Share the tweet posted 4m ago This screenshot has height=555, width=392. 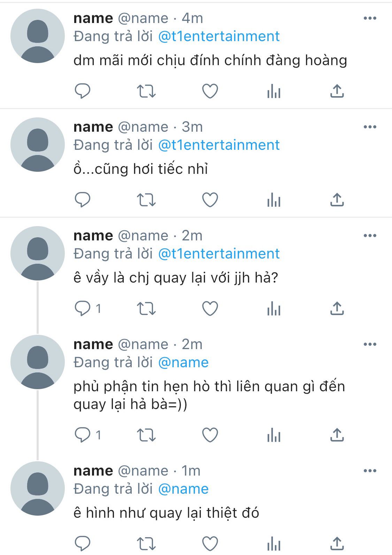coord(337,91)
